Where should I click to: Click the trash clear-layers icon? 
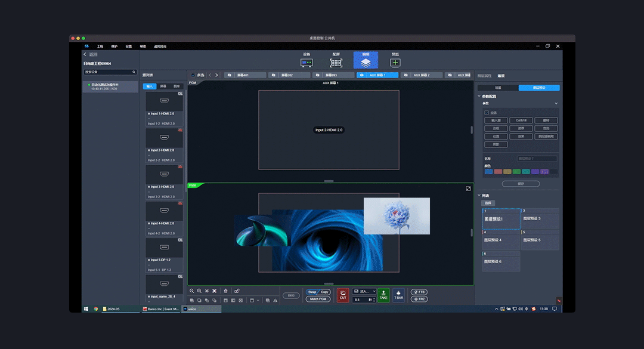point(225,291)
